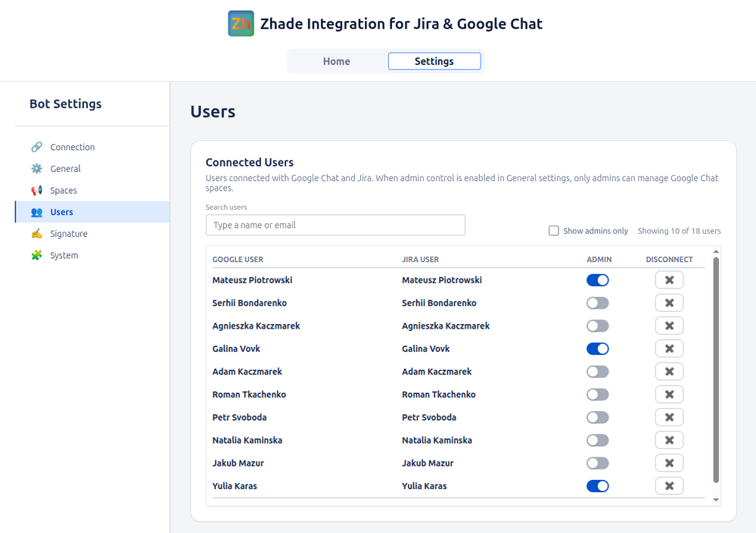Turn off admin toggle for Galina Vovk
This screenshot has height=533, width=756.
point(597,349)
